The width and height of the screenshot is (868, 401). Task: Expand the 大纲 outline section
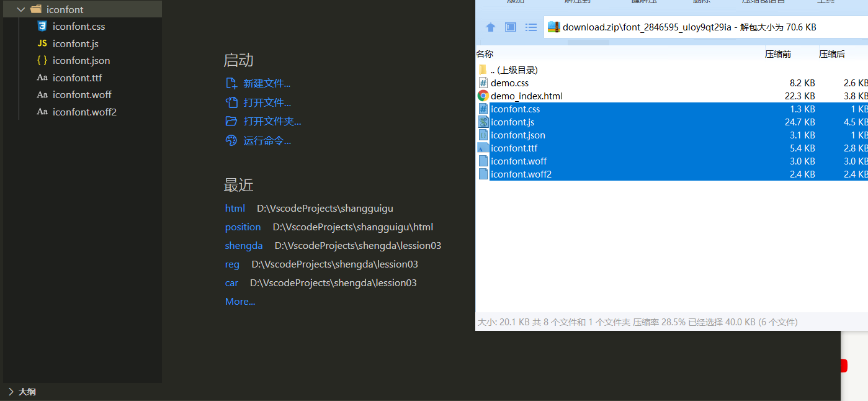click(11, 392)
